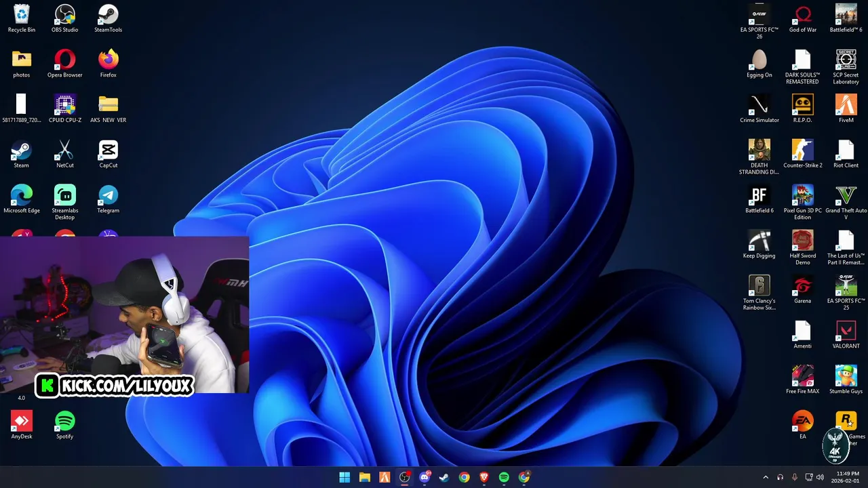
Task: Launch the Keep Digging game shortcut
Action: pos(759,244)
